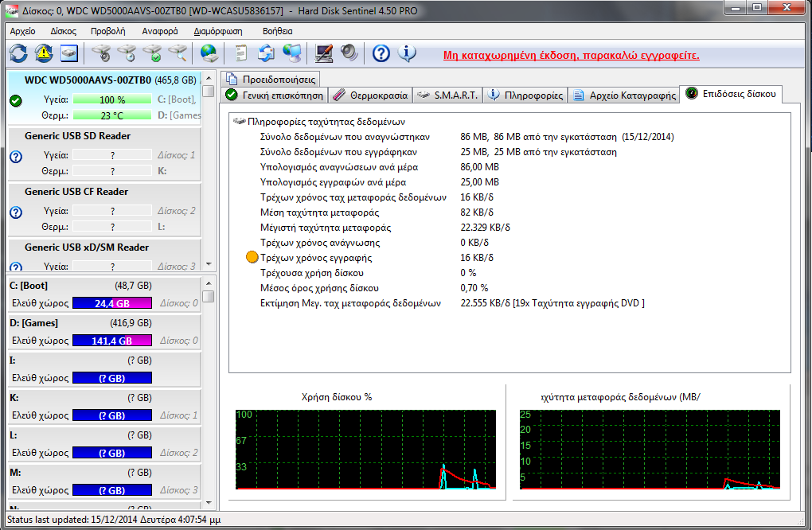Click the blue-framed disk information toolbar icon
Screen dimensions: 812x530
click(x=69, y=53)
